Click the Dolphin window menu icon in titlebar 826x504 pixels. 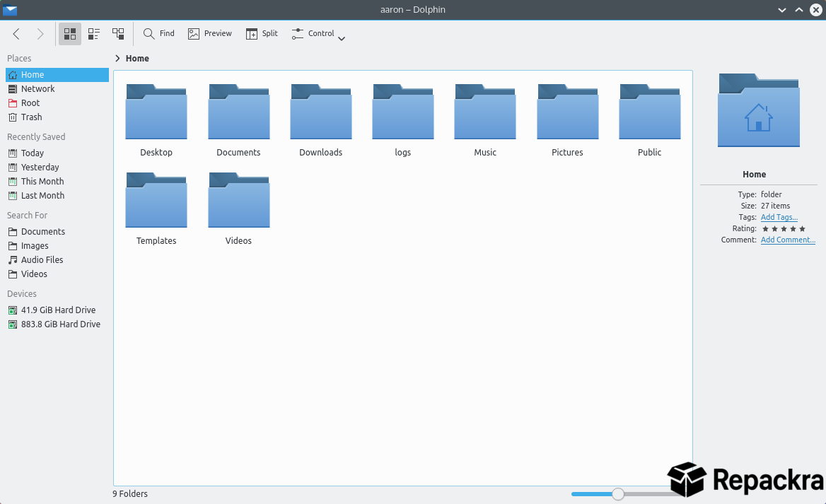(9, 9)
